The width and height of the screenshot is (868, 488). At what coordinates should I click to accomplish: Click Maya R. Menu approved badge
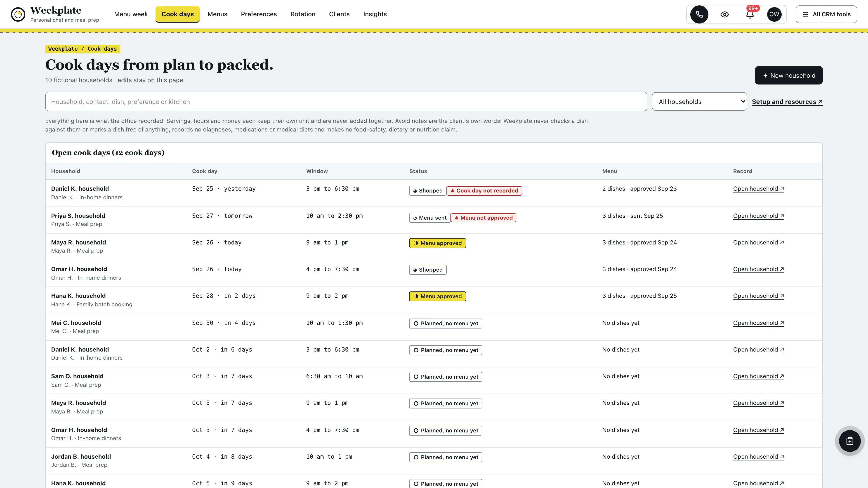click(437, 243)
